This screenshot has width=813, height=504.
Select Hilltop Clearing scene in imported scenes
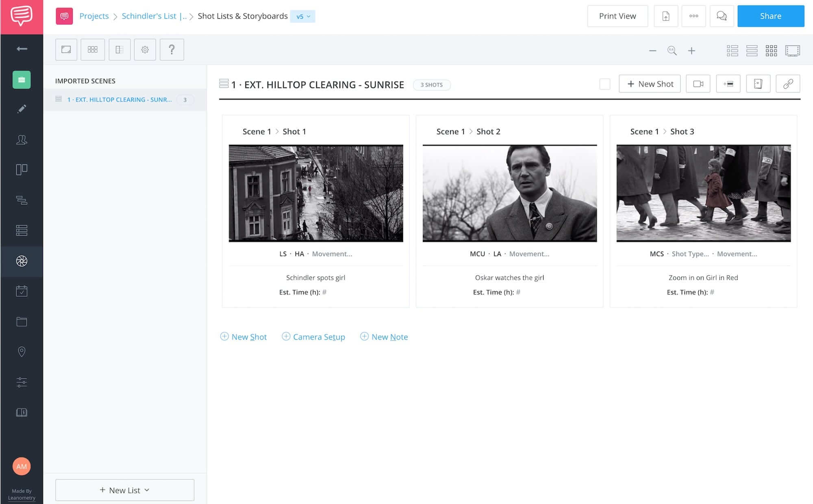125,100
